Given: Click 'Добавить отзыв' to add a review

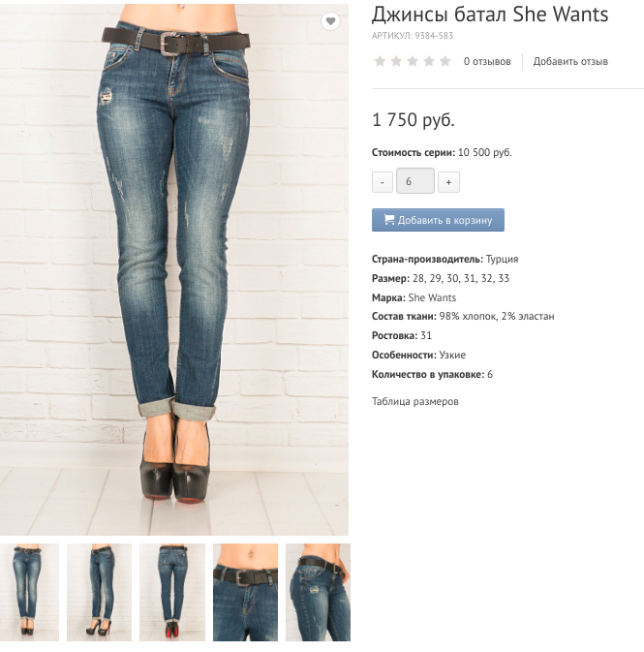Looking at the screenshot, I should [x=570, y=62].
